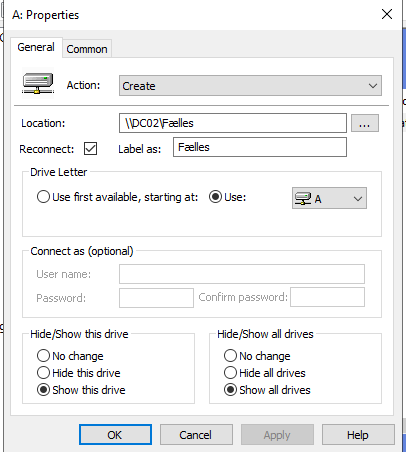
Task: Toggle the Reconnect checkbox
Action: pos(90,149)
